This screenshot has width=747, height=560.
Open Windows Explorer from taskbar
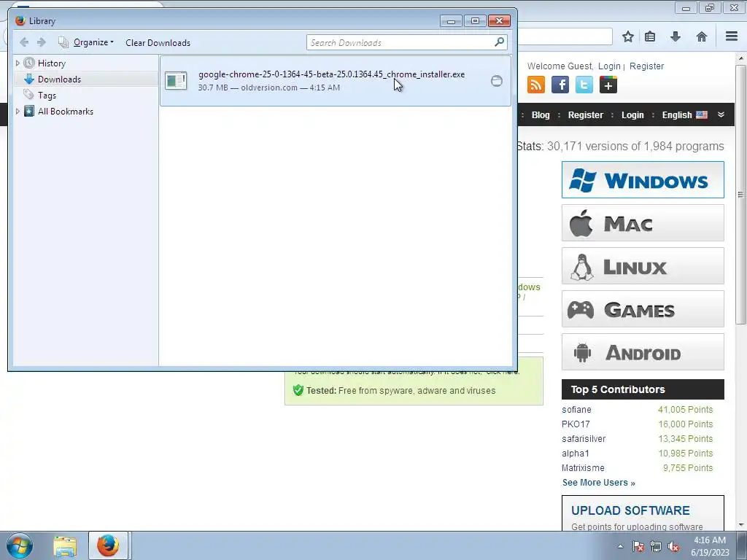(x=65, y=545)
